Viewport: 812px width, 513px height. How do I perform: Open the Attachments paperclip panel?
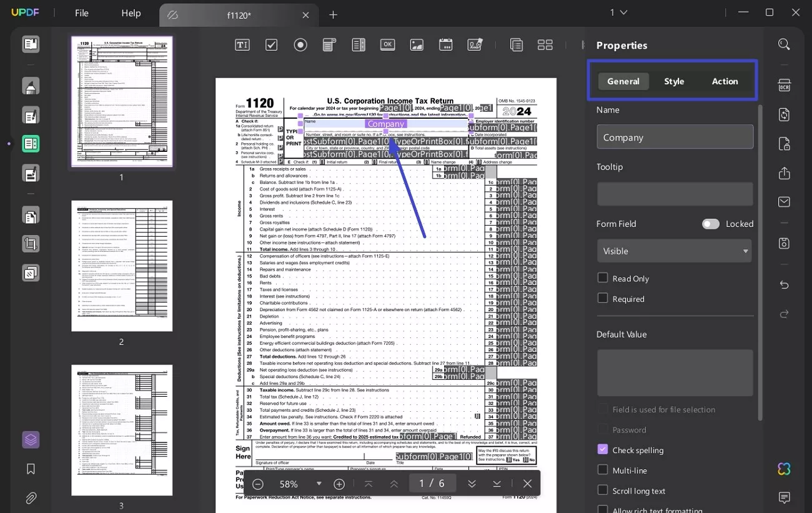point(31,498)
